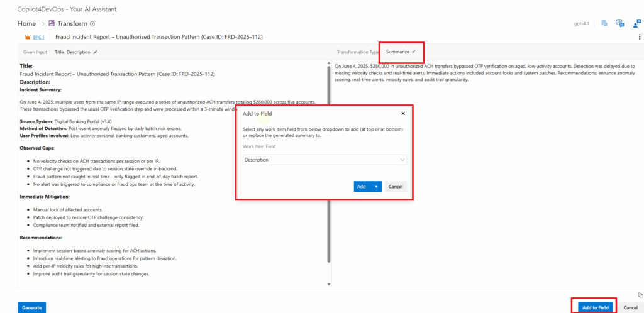Open the EPIC 1 work item link
644x313 pixels.
[x=39, y=37]
